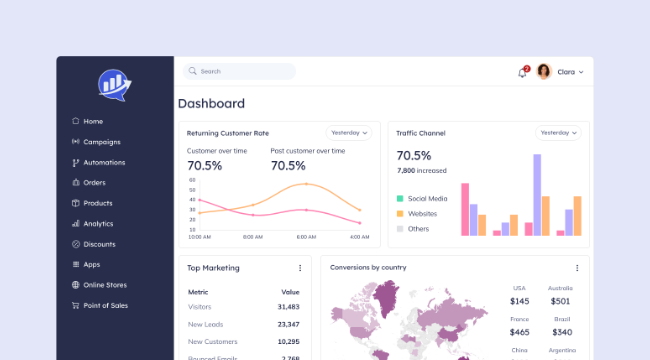Open Top Marketing three-dot menu
650x360 pixels.
point(300,268)
